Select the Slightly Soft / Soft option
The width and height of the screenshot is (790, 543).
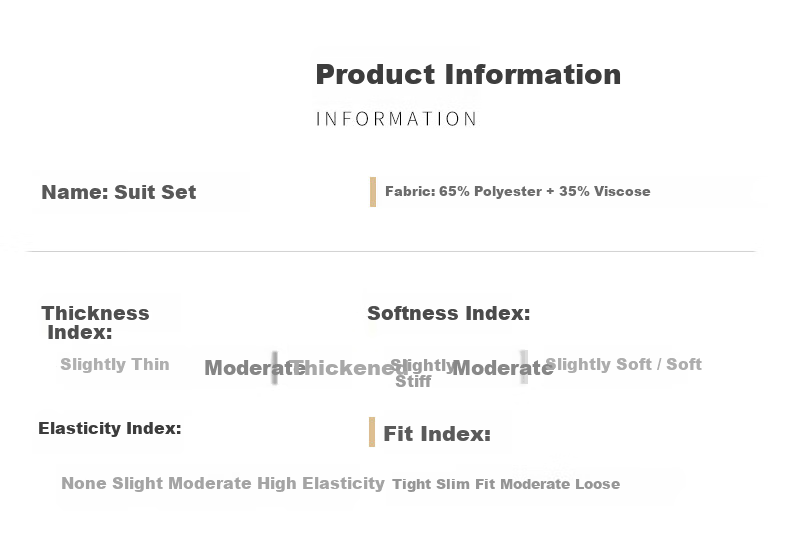(x=624, y=364)
